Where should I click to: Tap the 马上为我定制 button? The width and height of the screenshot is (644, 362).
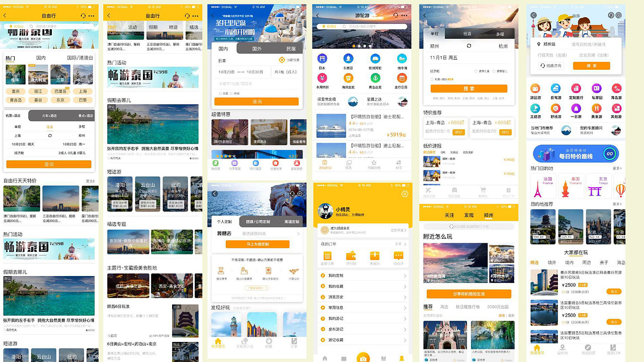coord(258,244)
